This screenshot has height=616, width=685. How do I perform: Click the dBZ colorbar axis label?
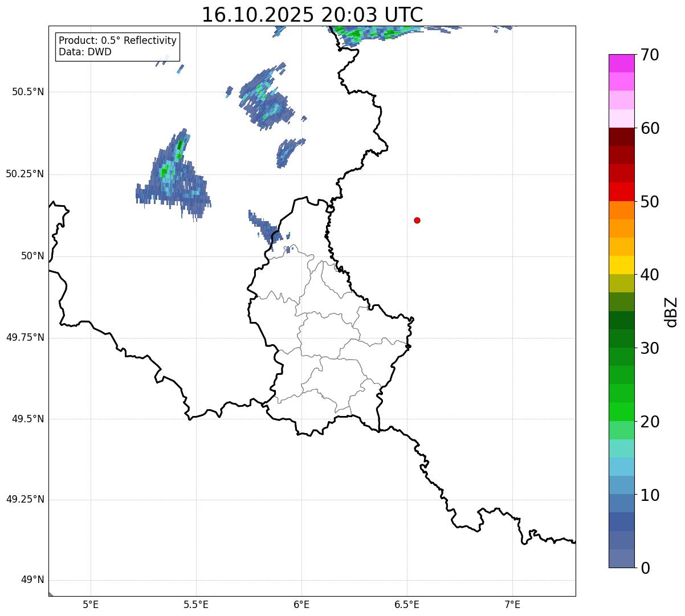pos(671,311)
